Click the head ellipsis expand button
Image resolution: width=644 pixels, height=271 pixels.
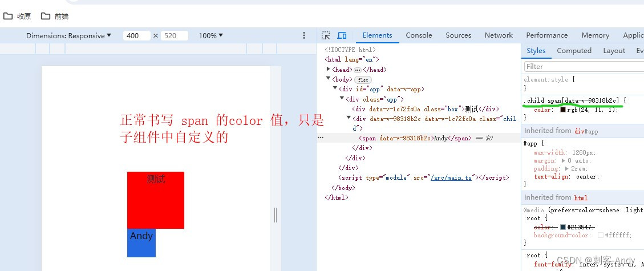click(357, 70)
